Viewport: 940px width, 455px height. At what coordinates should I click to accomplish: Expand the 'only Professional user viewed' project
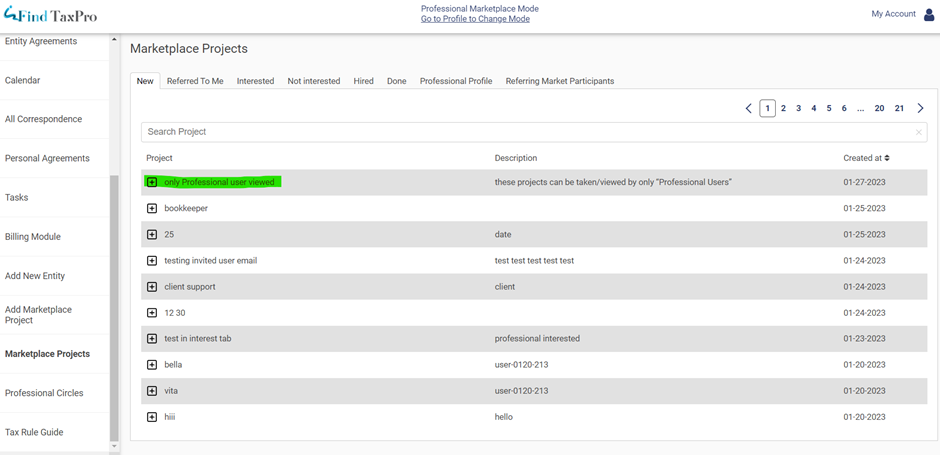tap(152, 182)
